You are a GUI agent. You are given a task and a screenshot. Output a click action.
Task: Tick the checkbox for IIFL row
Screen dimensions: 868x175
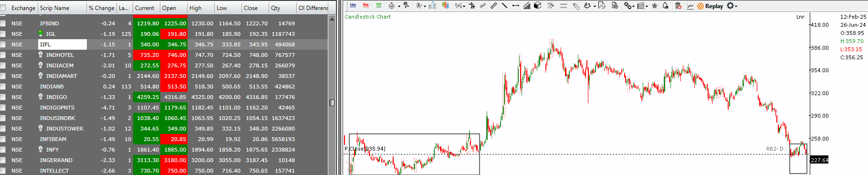[x=3, y=44]
